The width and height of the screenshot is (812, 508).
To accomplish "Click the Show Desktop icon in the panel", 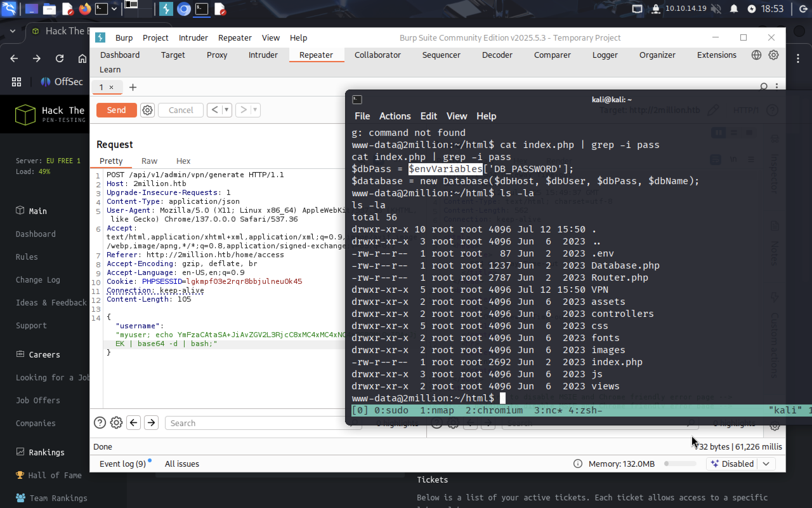I will pyautogui.click(x=31, y=9).
